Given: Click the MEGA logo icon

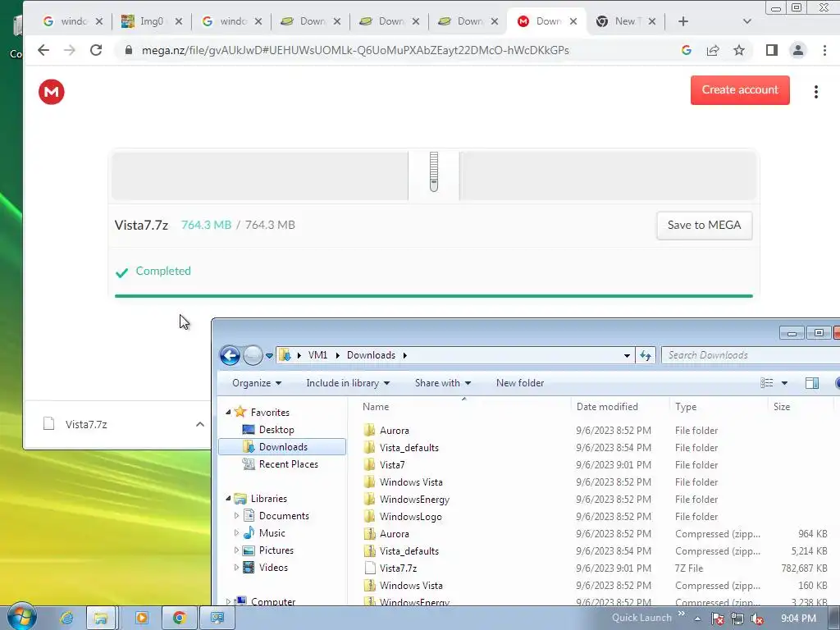Looking at the screenshot, I should 52,92.
